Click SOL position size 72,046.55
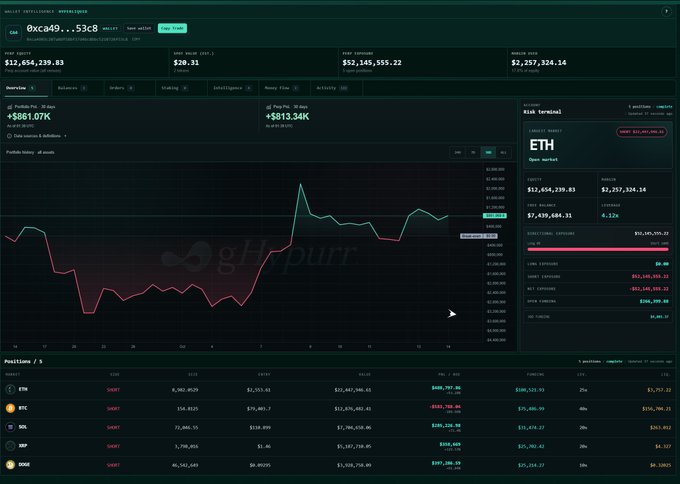680x484 pixels. [186, 428]
